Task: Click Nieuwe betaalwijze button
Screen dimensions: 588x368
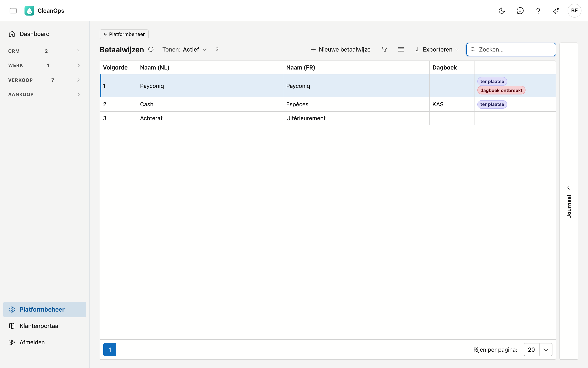Action: (x=340, y=49)
